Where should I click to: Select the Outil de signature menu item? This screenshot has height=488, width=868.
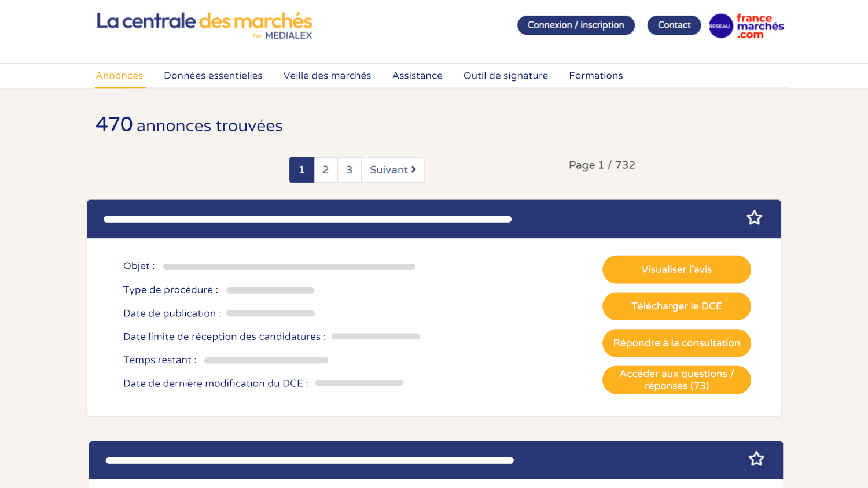[505, 76]
